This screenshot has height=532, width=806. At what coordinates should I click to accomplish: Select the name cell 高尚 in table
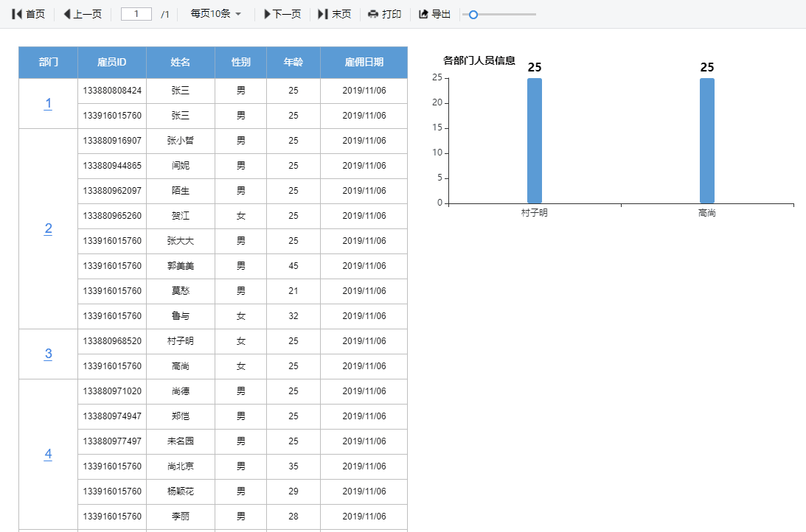click(x=181, y=366)
